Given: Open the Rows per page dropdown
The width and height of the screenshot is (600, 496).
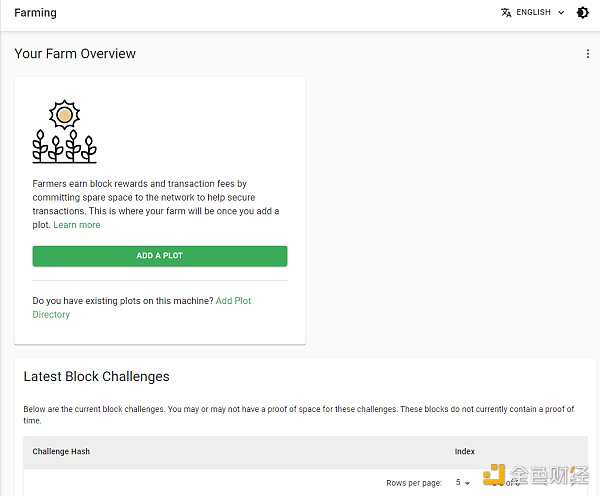Looking at the screenshot, I should [x=463, y=482].
